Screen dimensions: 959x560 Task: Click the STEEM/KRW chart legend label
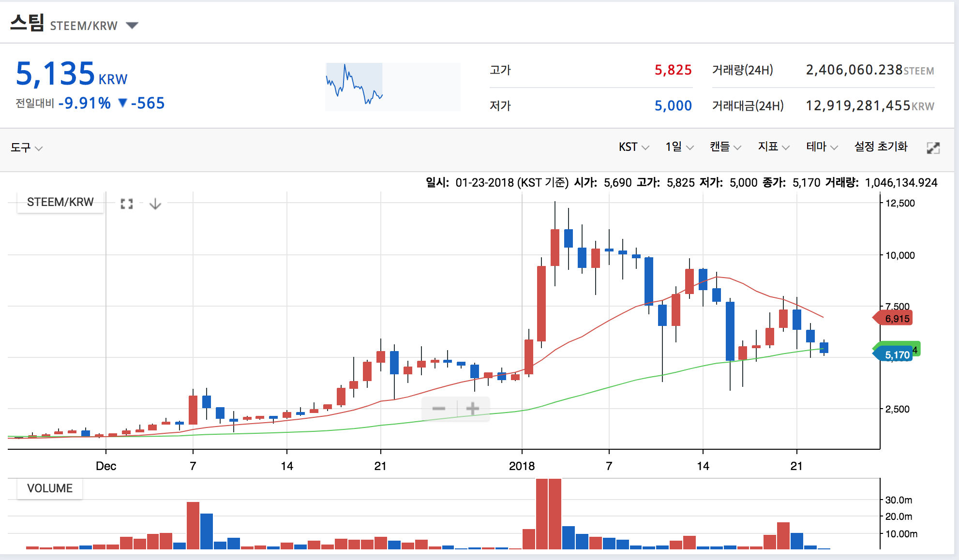point(60,202)
